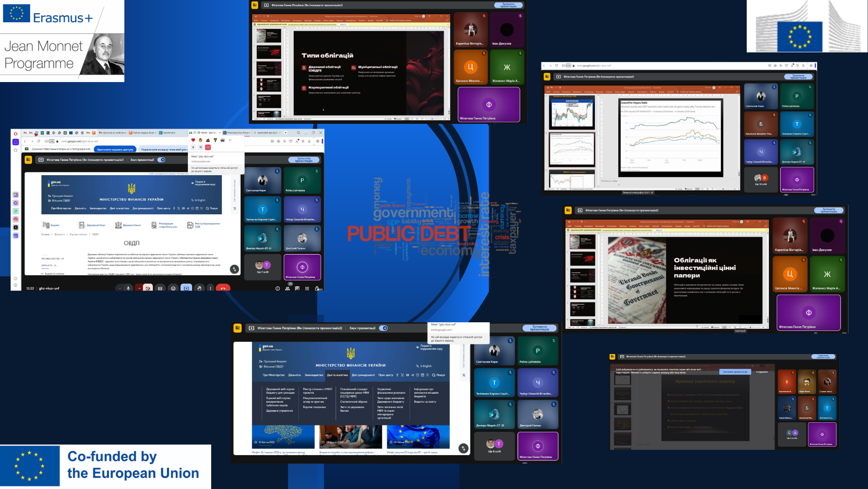Open Ще 8 осіб tile in ministry menu Meet
868x489 pixels.
[494, 446]
